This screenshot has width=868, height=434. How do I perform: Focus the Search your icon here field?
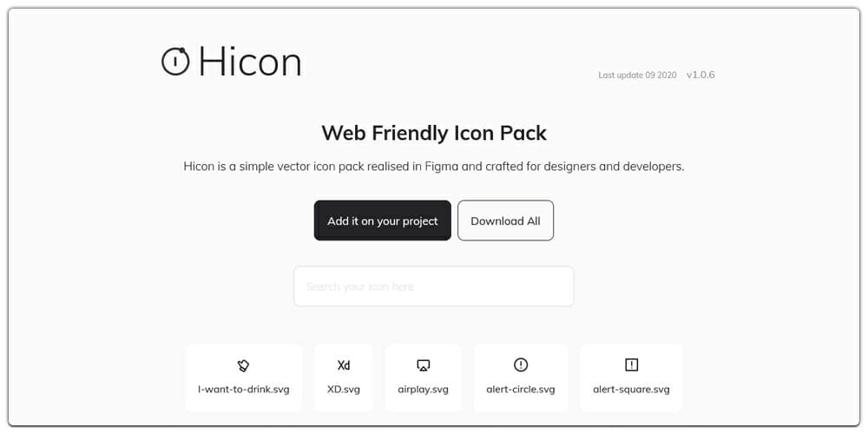coord(434,286)
